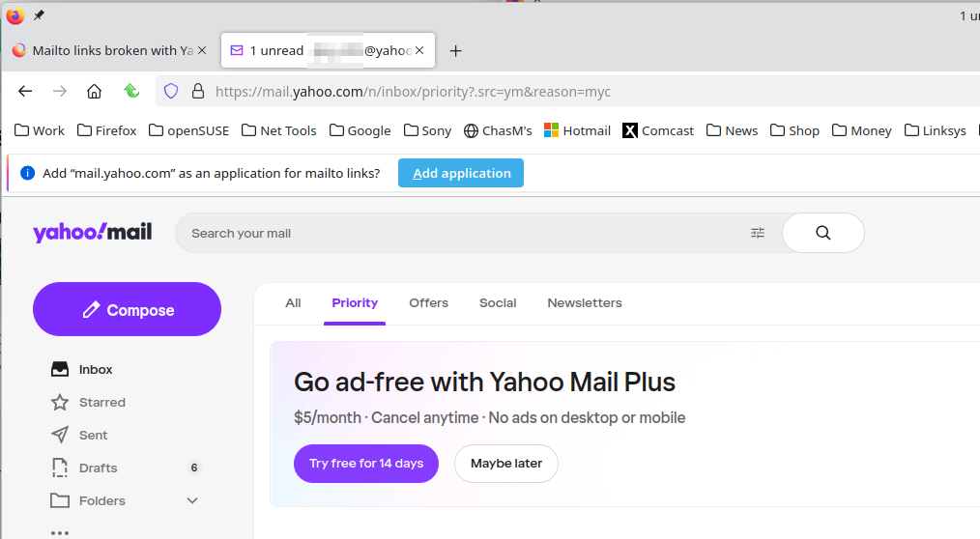Click Try free for 14 days
This screenshot has height=539, width=980.
[x=366, y=464]
